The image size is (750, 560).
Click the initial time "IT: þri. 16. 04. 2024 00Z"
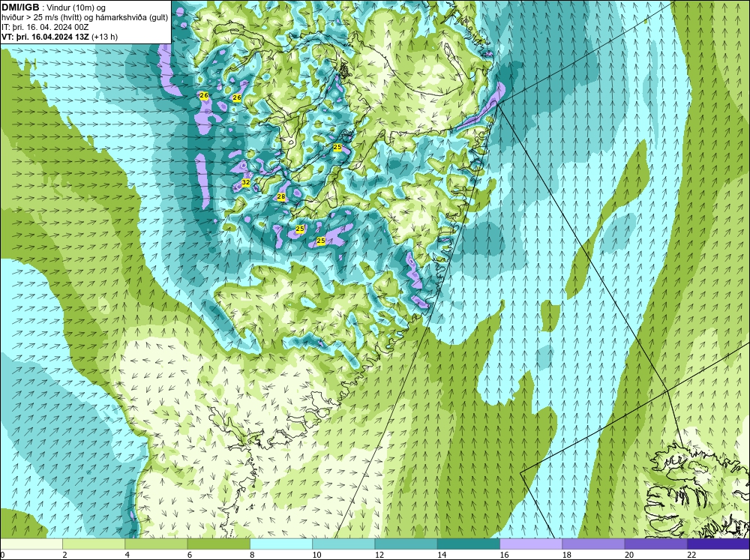45,27
